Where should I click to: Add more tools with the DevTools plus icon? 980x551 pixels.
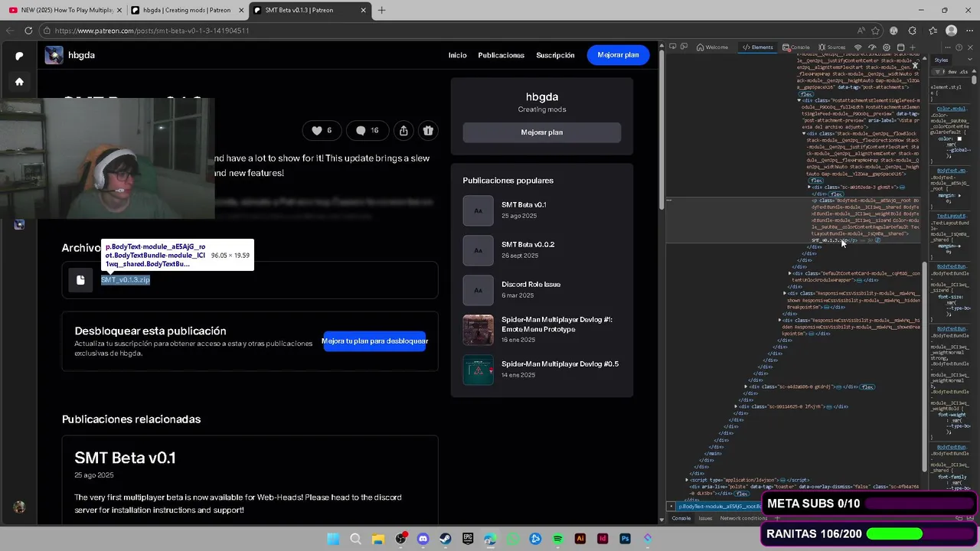coord(913,47)
